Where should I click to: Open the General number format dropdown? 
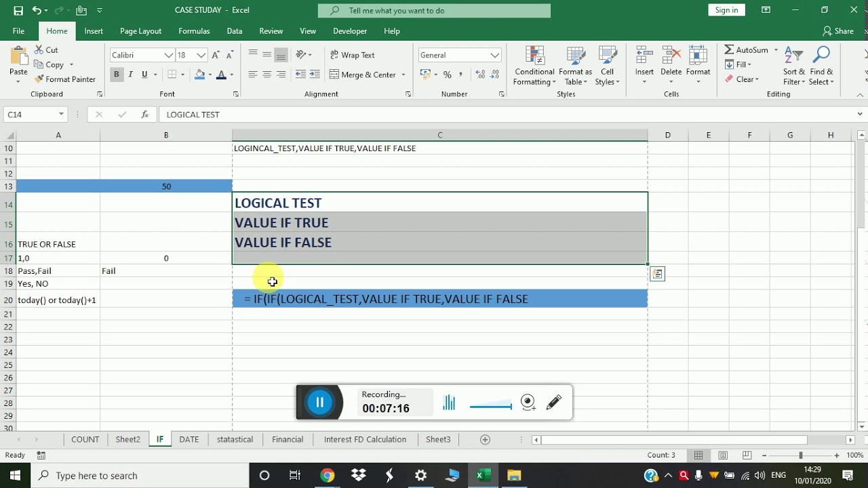click(495, 55)
